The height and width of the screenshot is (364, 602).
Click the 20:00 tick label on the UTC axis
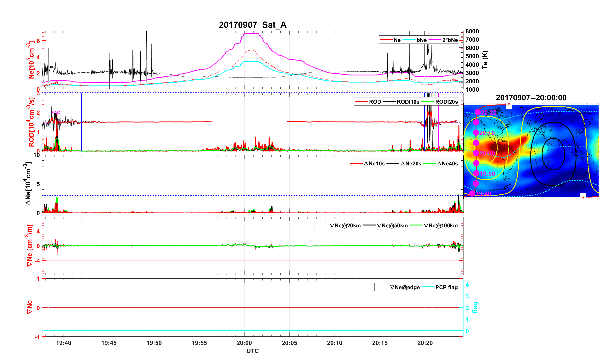coord(244,343)
